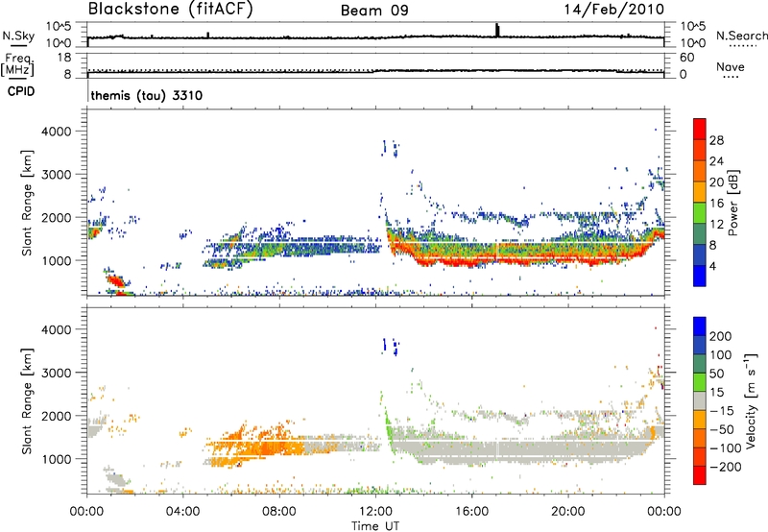Click the '4000' tick on the power panel

(57, 132)
